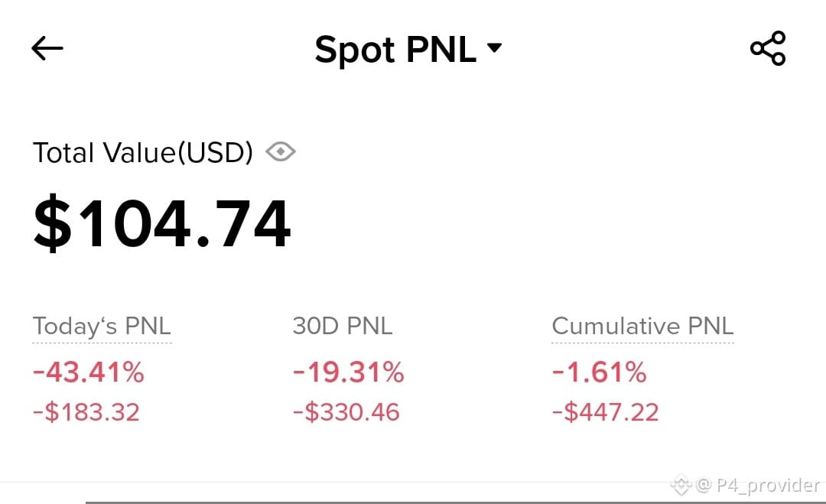Select the cumulative -1.61% percentage

click(x=600, y=372)
